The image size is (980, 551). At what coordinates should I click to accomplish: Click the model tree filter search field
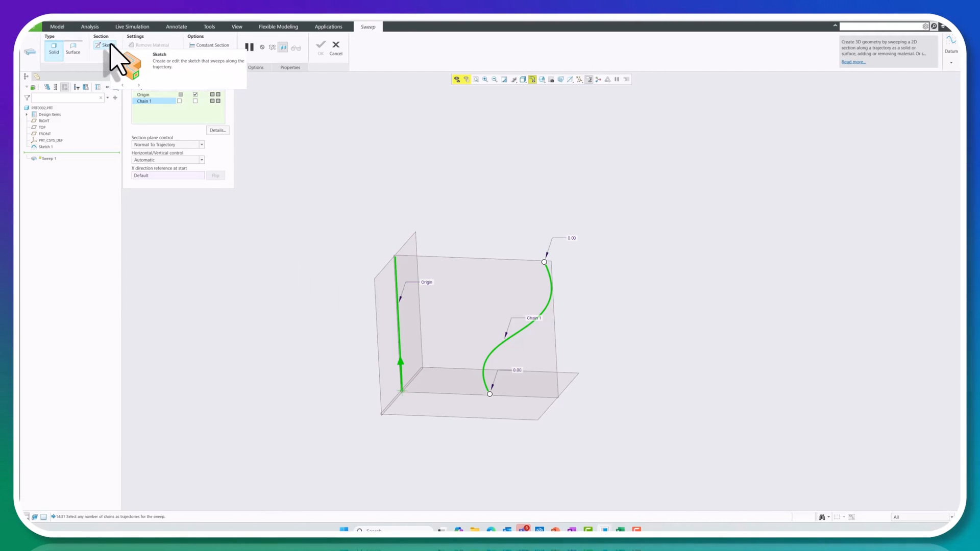pos(66,97)
